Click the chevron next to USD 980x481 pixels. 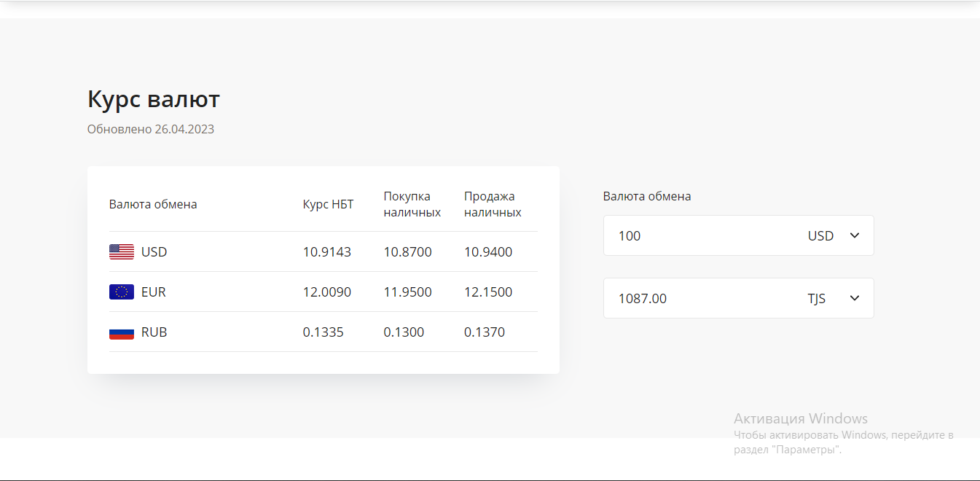(855, 235)
